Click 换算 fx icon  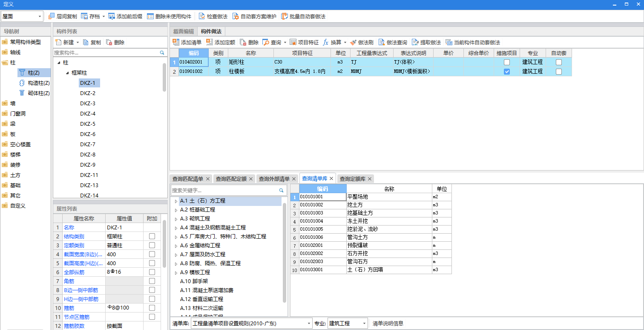pos(326,42)
